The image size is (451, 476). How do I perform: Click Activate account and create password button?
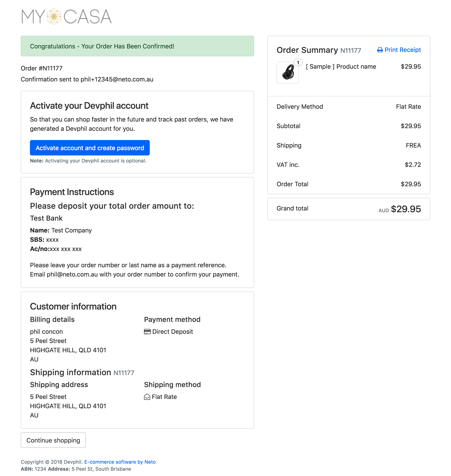point(90,148)
